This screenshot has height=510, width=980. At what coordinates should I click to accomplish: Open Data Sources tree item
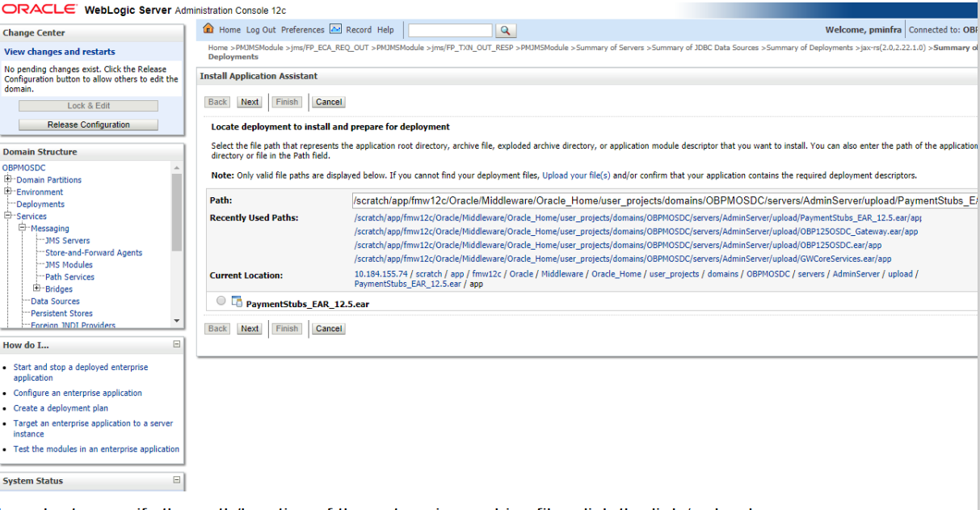coord(55,301)
